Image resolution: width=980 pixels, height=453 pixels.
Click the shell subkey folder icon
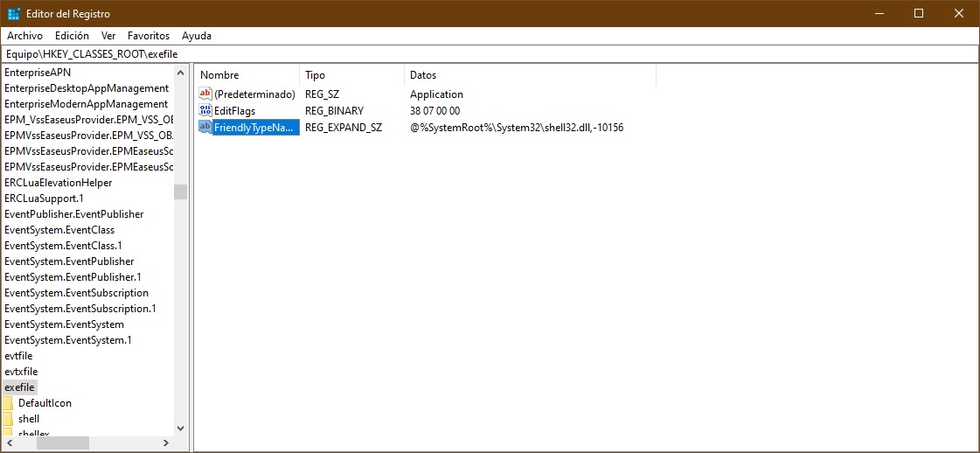click(8, 419)
